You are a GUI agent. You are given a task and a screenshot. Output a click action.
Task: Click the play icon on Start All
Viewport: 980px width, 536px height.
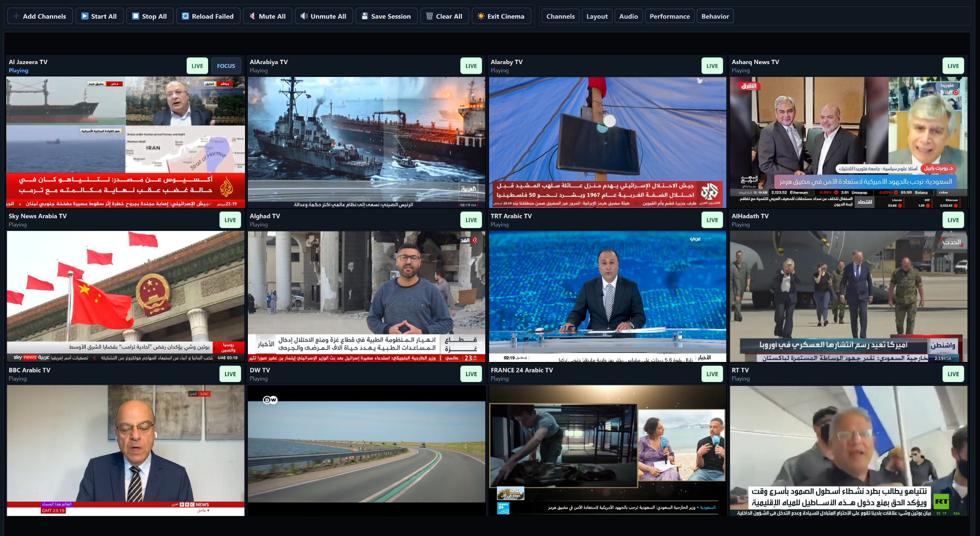[x=85, y=16]
